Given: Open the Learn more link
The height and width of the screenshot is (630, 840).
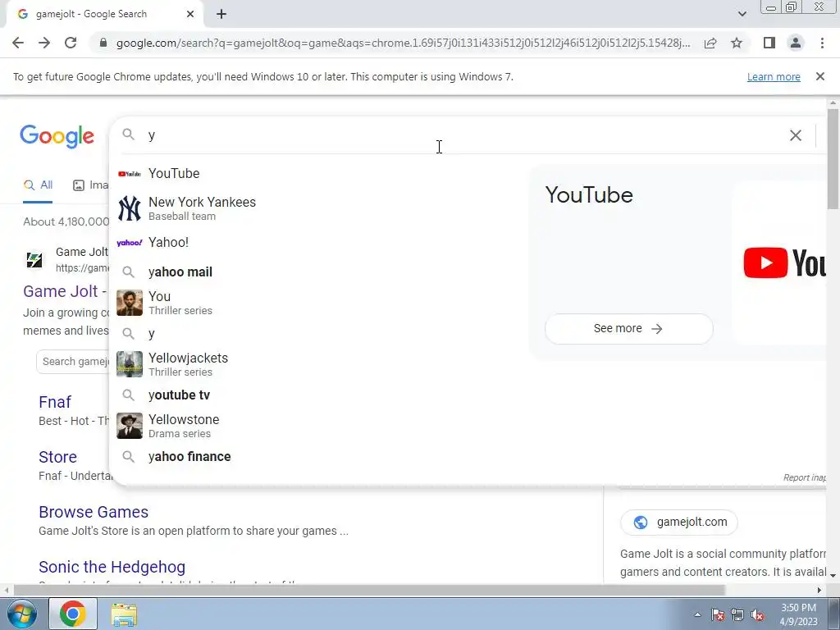Looking at the screenshot, I should point(774,76).
